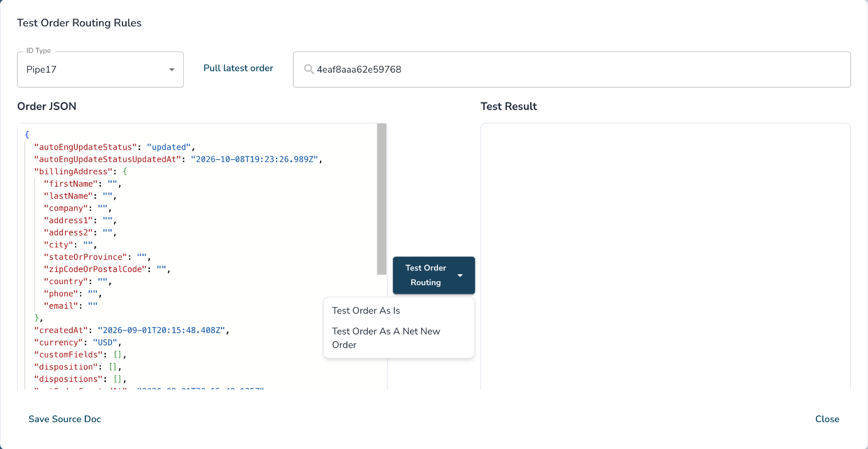Screen dimensions: 868x449
Task: Close the Test Order Routing Rules dialog
Action: tap(827, 419)
